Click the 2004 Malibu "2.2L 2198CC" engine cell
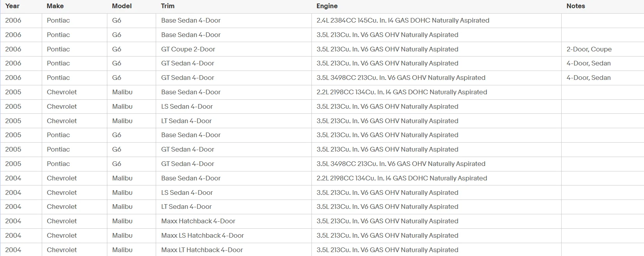This screenshot has height=256, width=644. [402, 178]
